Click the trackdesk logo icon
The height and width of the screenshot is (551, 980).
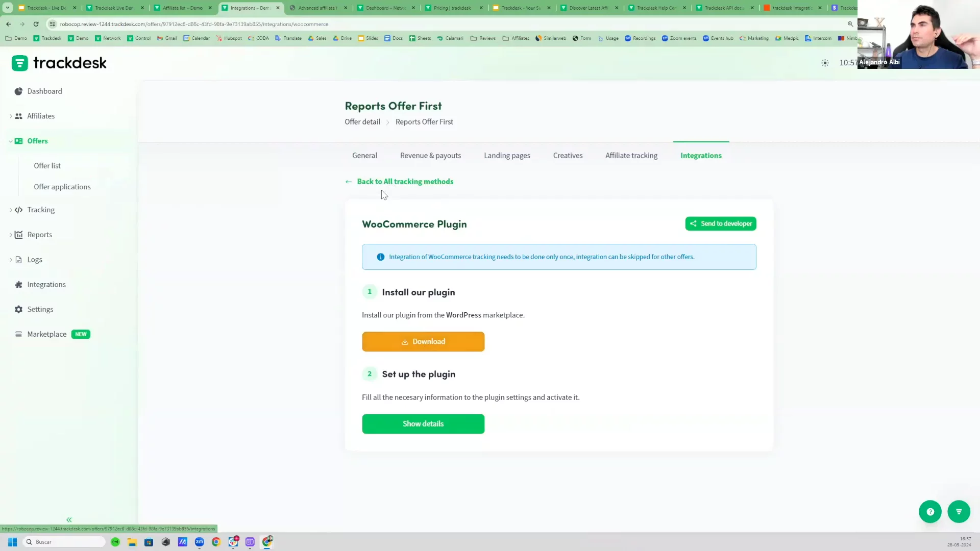[19, 63]
